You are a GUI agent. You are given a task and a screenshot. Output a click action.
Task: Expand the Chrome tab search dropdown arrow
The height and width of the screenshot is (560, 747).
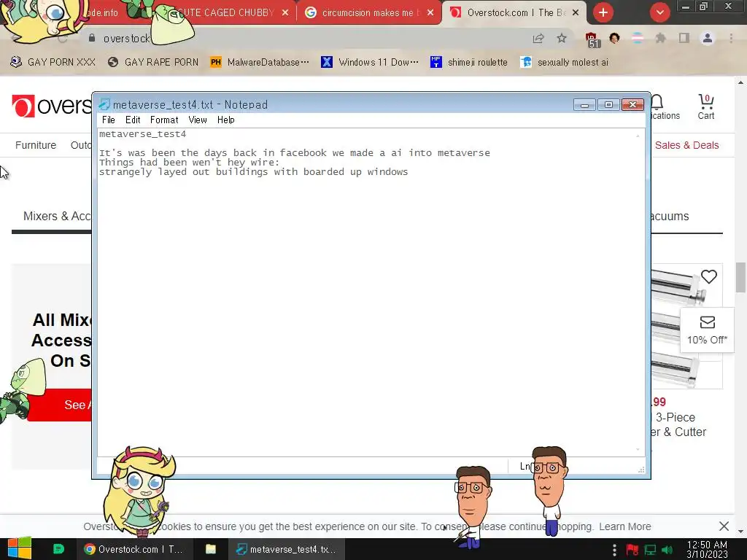pos(659,12)
